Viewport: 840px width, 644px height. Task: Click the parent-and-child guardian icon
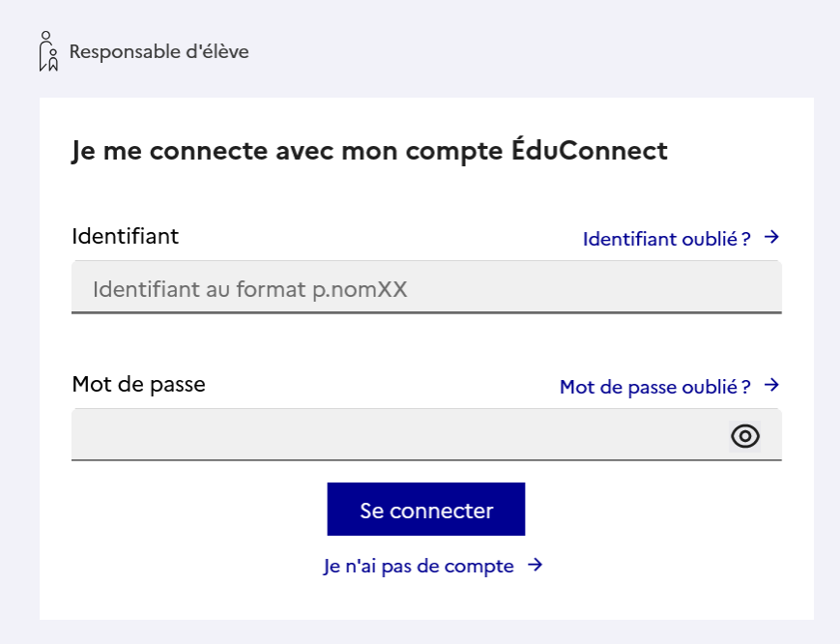click(x=48, y=51)
